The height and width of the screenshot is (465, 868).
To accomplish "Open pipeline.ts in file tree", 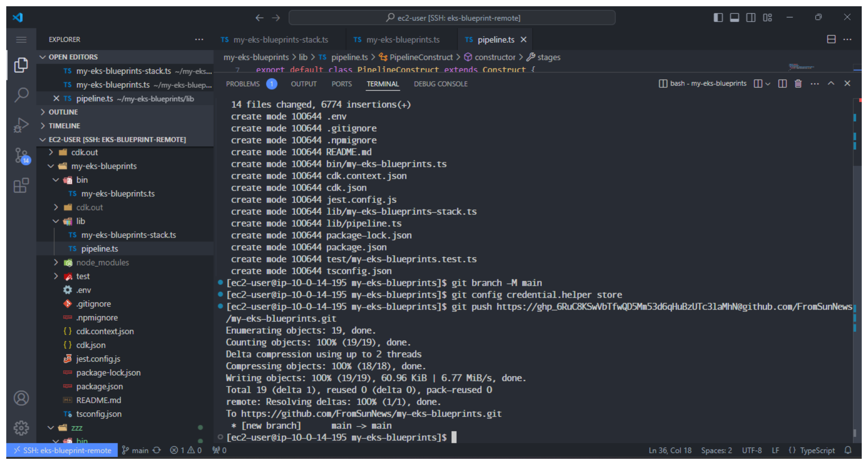I will point(125,248).
